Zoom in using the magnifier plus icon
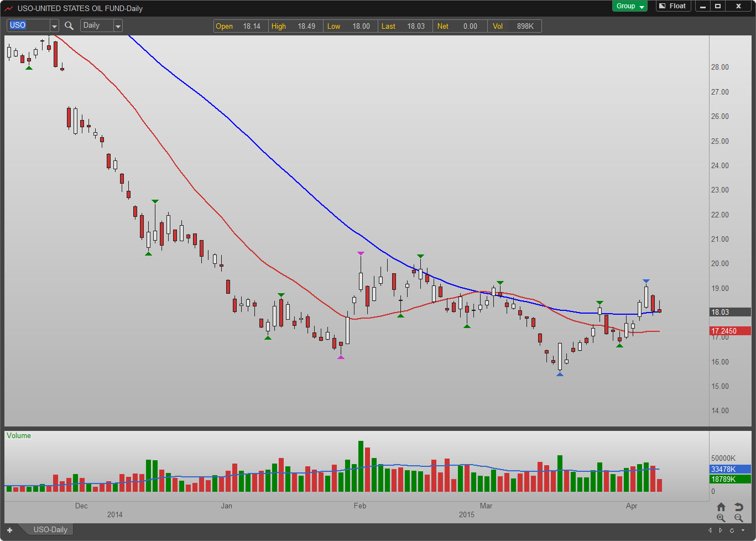 click(x=721, y=518)
